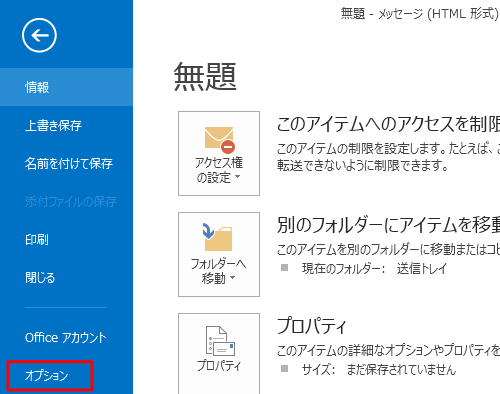Click the back arrow circle button
Viewport: 500px width, 394px height.
coord(39,35)
